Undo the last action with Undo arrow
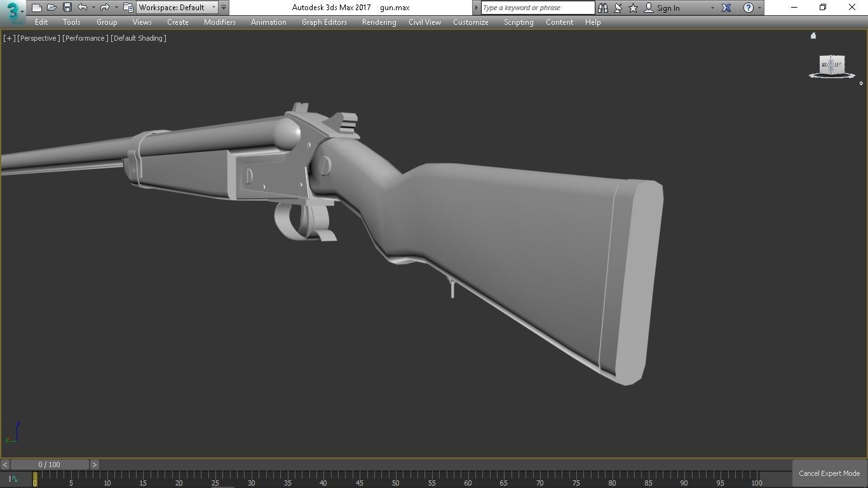868x488 pixels. pos(83,8)
